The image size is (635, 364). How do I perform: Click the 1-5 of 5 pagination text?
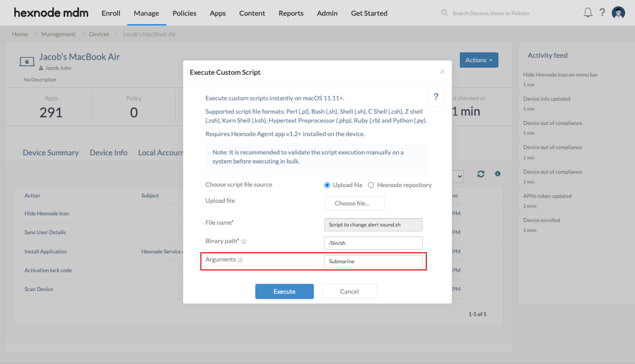coord(477,314)
